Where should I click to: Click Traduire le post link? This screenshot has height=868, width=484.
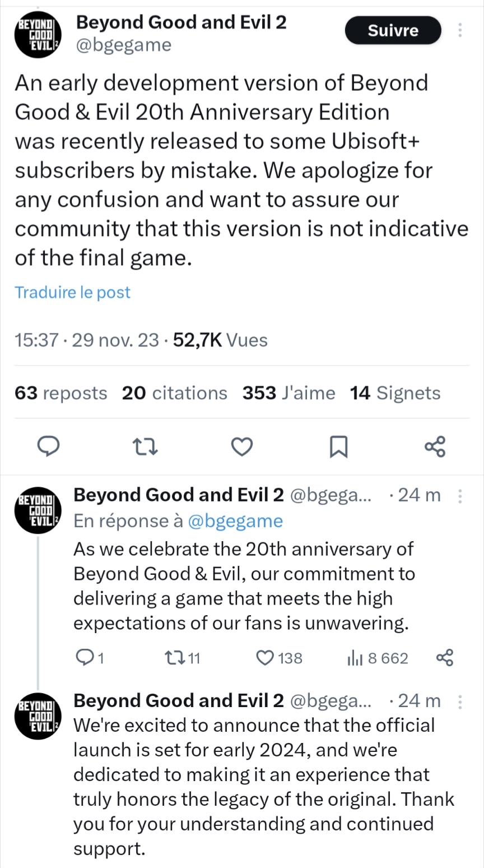(72, 292)
